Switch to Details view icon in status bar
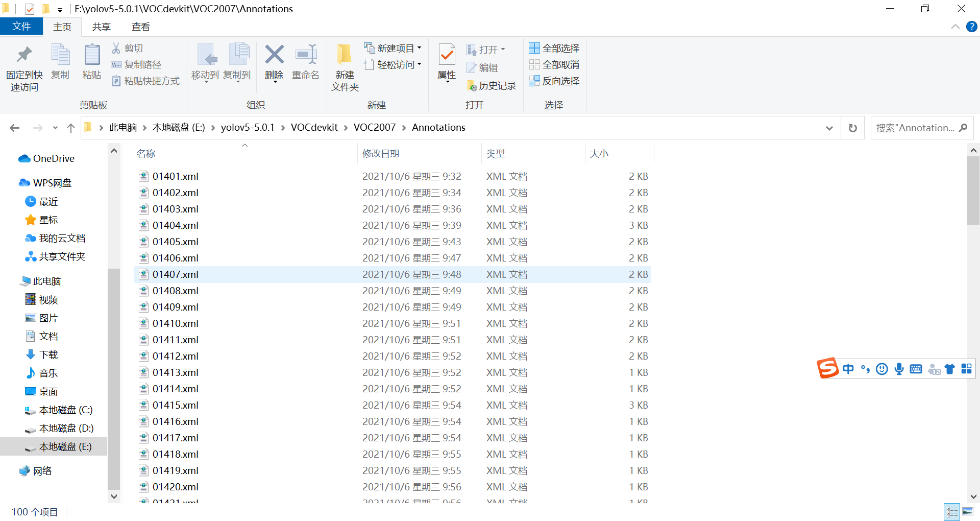This screenshot has width=980, height=521. tap(952, 511)
